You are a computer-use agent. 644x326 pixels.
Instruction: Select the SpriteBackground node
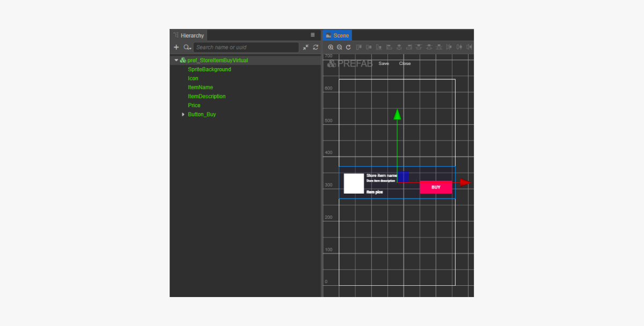point(209,70)
